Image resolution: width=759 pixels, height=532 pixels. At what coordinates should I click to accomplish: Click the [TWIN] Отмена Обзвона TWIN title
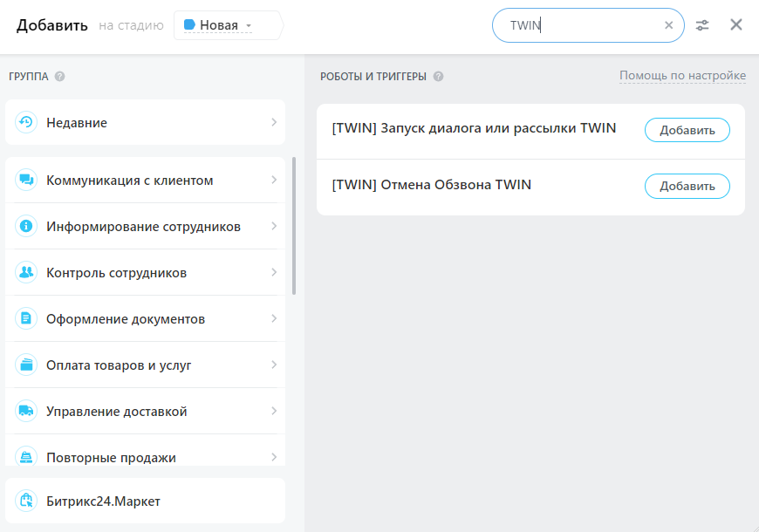(x=431, y=185)
